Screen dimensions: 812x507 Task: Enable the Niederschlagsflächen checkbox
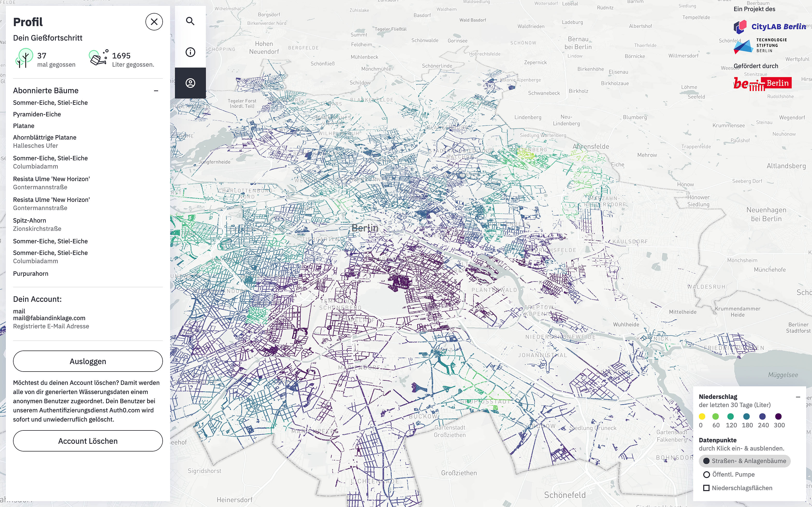[738, 488]
